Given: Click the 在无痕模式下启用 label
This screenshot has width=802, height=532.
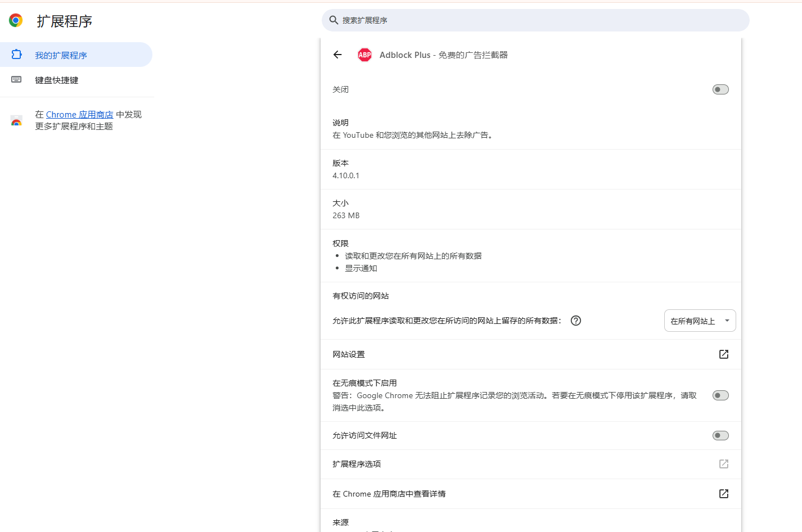Looking at the screenshot, I should [365, 383].
